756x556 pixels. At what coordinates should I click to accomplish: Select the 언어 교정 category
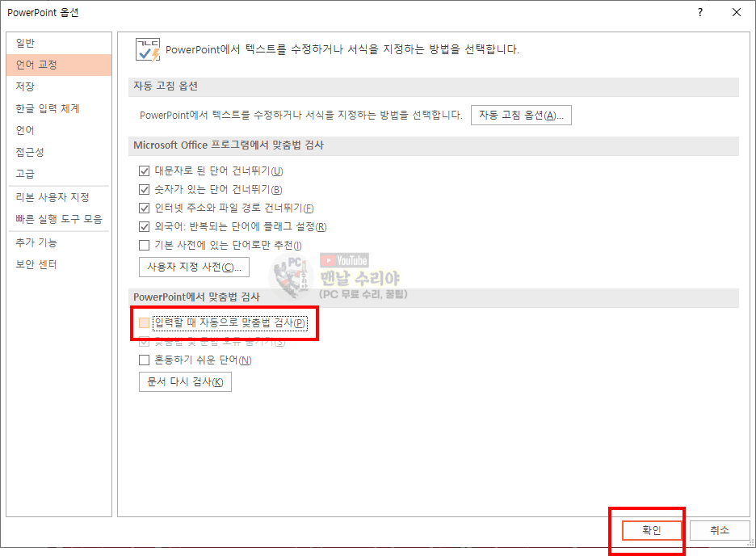[59, 65]
